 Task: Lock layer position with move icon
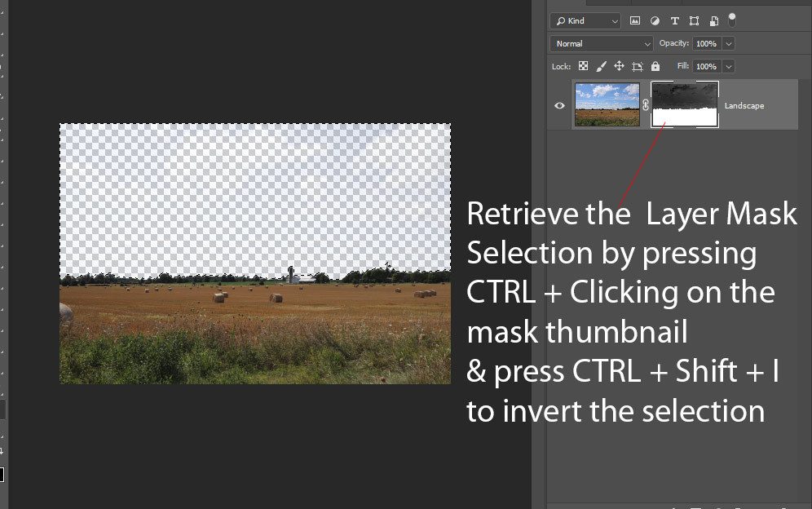tap(619, 66)
